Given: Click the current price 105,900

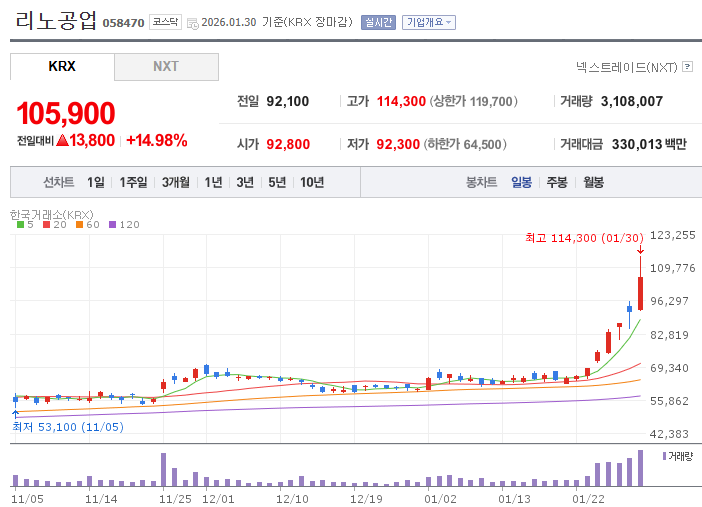Looking at the screenshot, I should pos(66,113).
